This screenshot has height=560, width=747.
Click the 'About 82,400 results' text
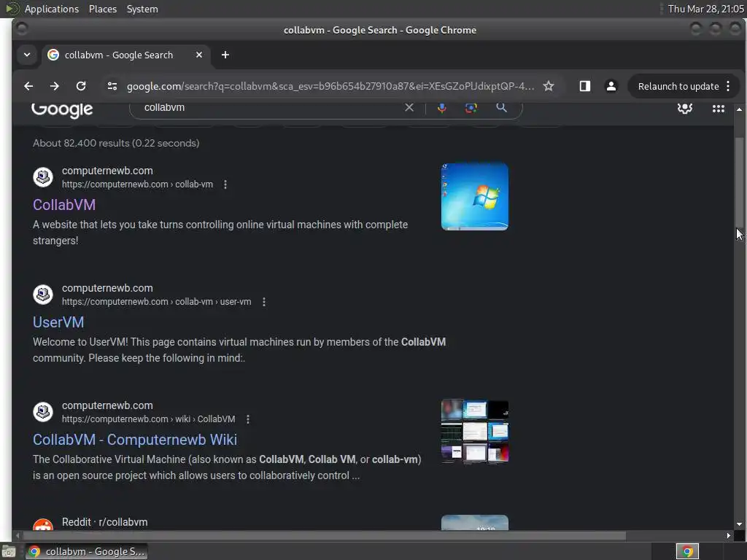click(116, 143)
